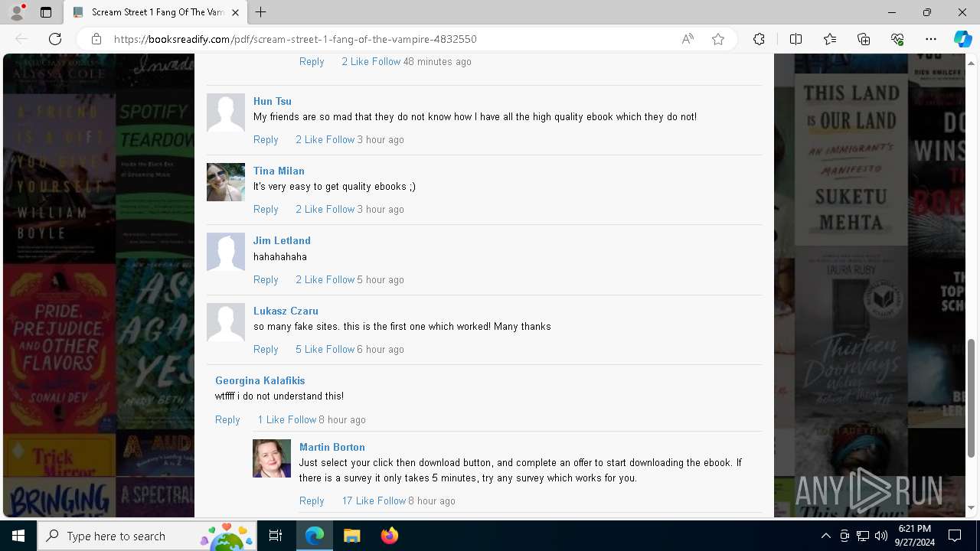Open Jim Letland profile link
Screen dimensions: 980x551
(282, 240)
